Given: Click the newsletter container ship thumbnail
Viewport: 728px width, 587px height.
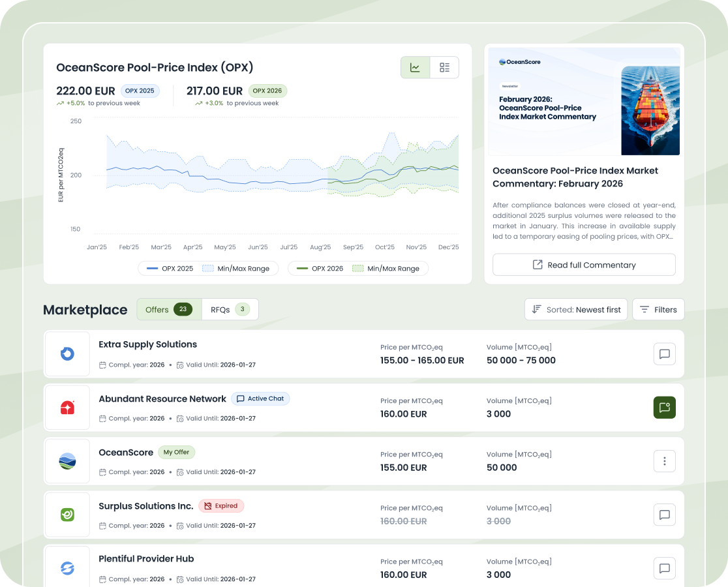Looking at the screenshot, I should (x=650, y=110).
